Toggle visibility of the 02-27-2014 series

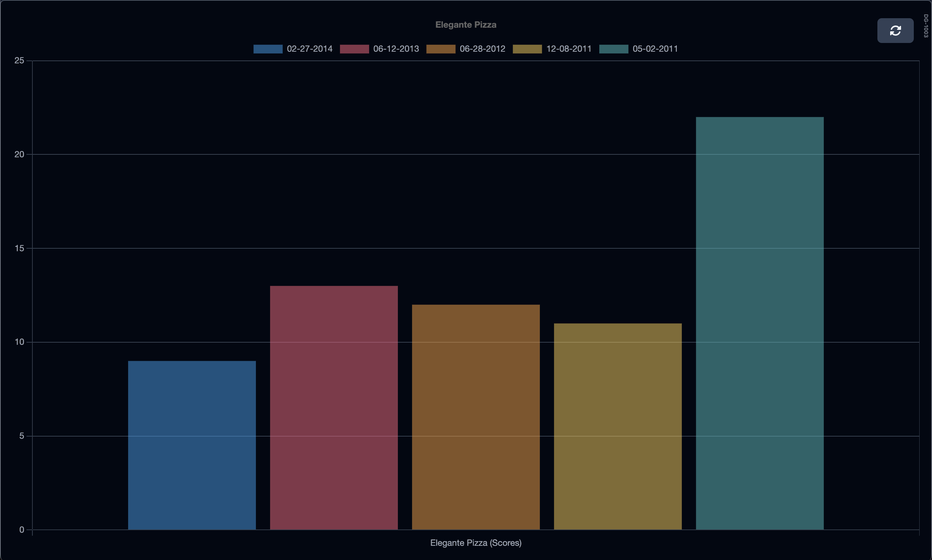tap(309, 49)
